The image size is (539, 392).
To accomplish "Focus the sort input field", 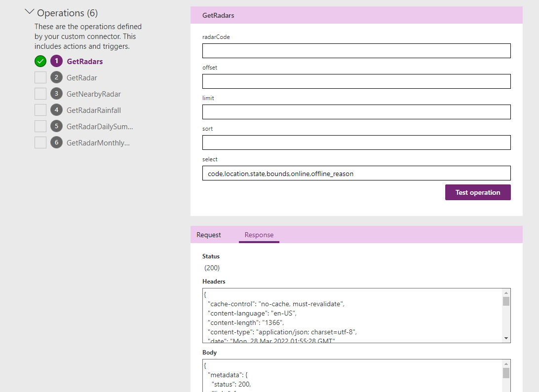I will click(356, 143).
